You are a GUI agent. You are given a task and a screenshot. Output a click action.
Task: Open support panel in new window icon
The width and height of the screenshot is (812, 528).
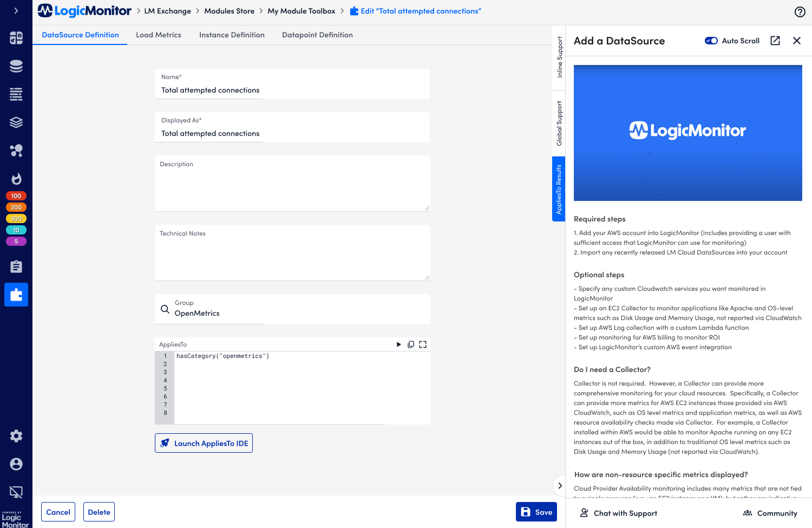pos(775,41)
